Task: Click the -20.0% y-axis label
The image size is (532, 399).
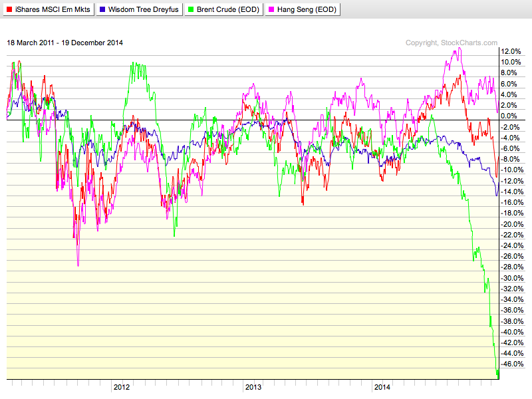Action: pyautogui.click(x=512, y=224)
